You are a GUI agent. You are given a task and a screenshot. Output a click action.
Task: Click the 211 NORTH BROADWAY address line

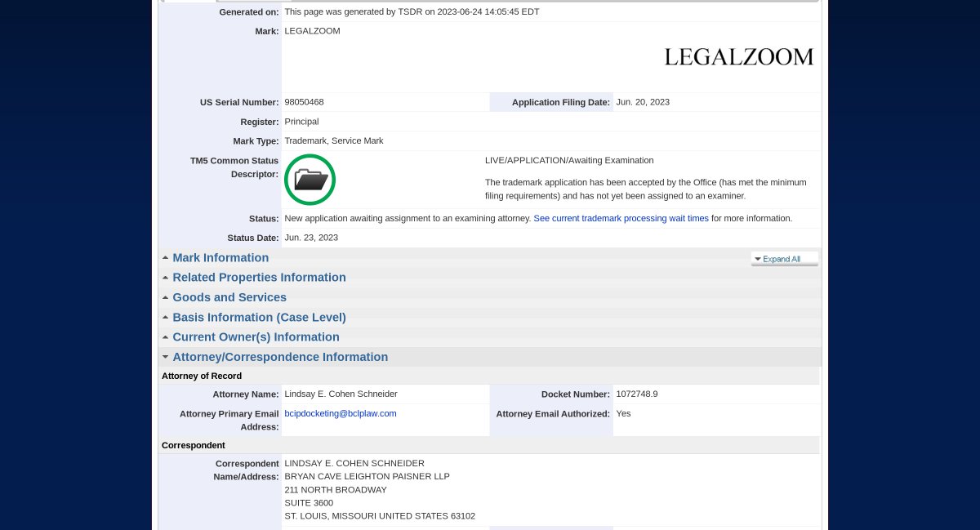coord(336,490)
